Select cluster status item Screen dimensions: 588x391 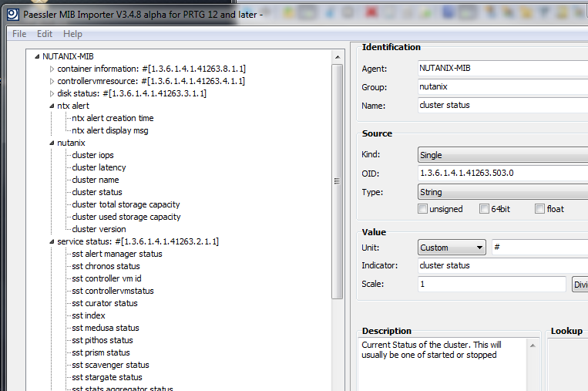pyautogui.click(x=97, y=193)
